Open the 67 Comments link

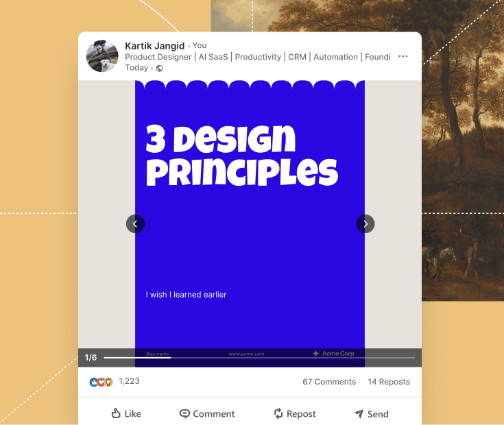click(x=329, y=382)
